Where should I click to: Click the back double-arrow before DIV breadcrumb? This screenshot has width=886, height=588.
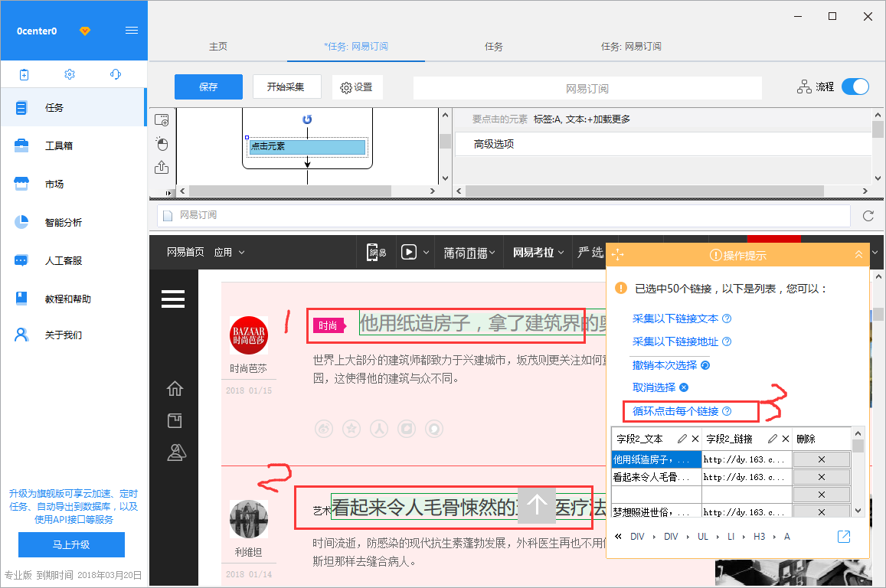(618, 536)
